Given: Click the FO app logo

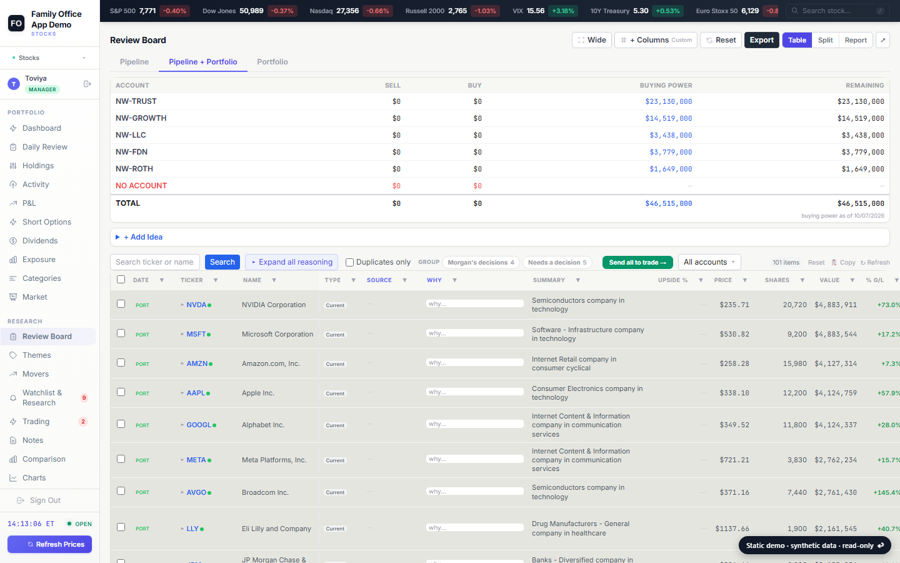Looking at the screenshot, I should 16,23.
